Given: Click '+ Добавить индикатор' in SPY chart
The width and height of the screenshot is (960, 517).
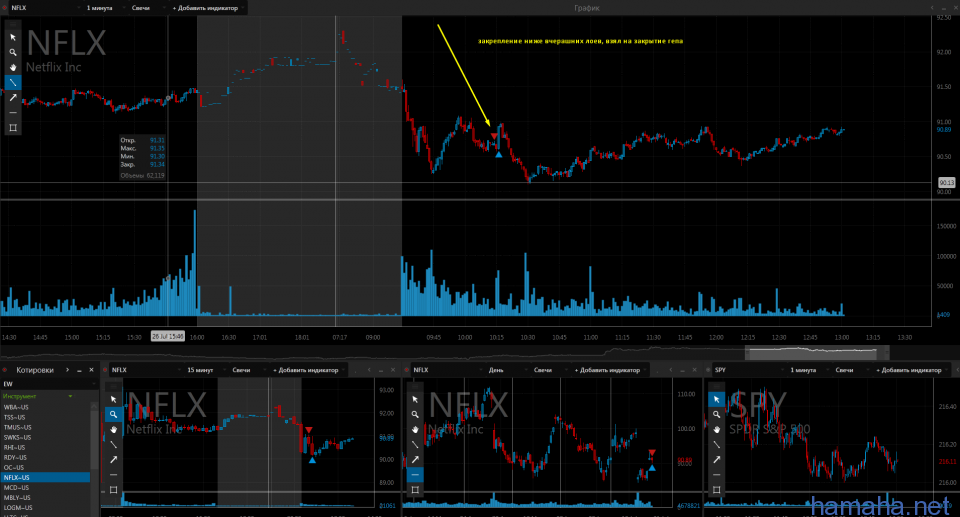Looking at the screenshot, I should coord(908,370).
